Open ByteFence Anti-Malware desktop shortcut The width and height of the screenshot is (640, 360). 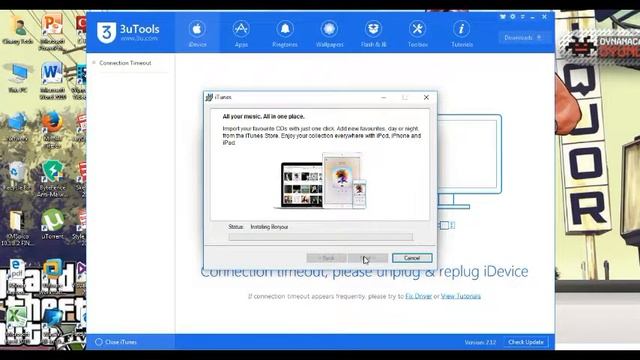tap(52, 179)
